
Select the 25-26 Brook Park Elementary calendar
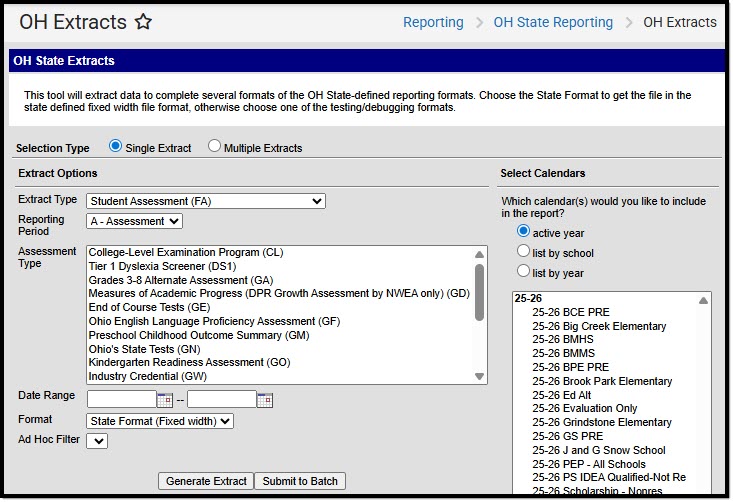[x=602, y=381]
